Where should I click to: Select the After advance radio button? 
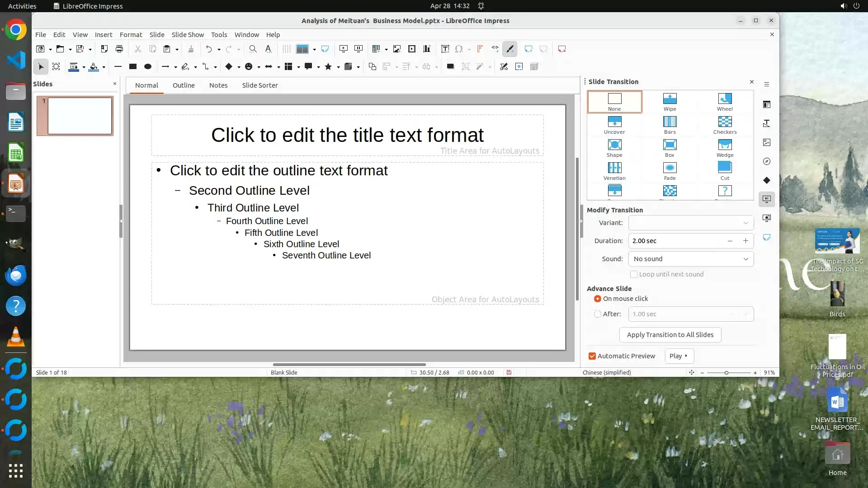point(597,314)
